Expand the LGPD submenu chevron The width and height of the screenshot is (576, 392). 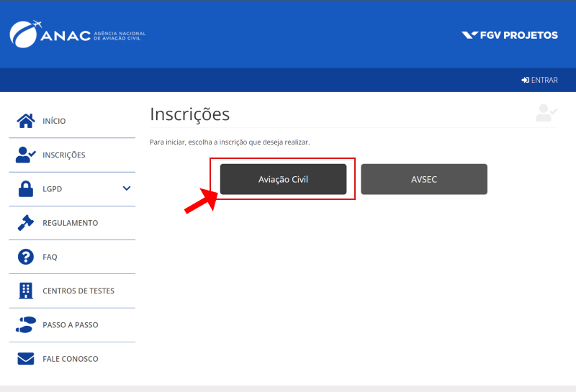127,188
